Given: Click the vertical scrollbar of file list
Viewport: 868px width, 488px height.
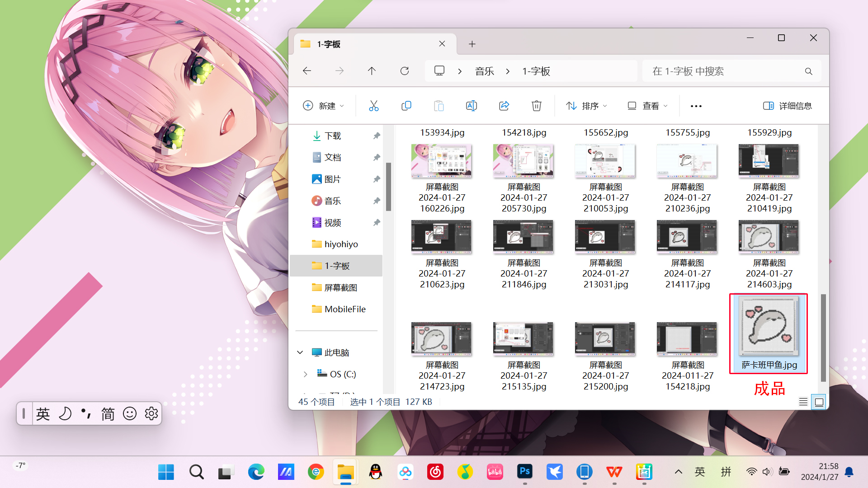Looking at the screenshot, I should tap(823, 338).
